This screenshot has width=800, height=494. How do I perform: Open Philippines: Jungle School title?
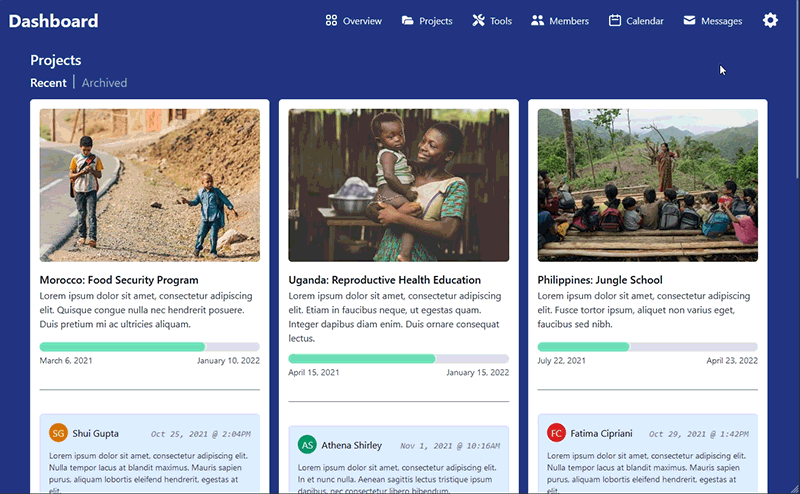point(599,280)
